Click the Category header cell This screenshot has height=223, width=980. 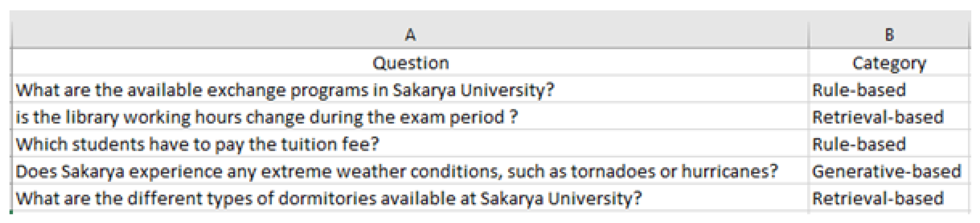[x=889, y=63]
